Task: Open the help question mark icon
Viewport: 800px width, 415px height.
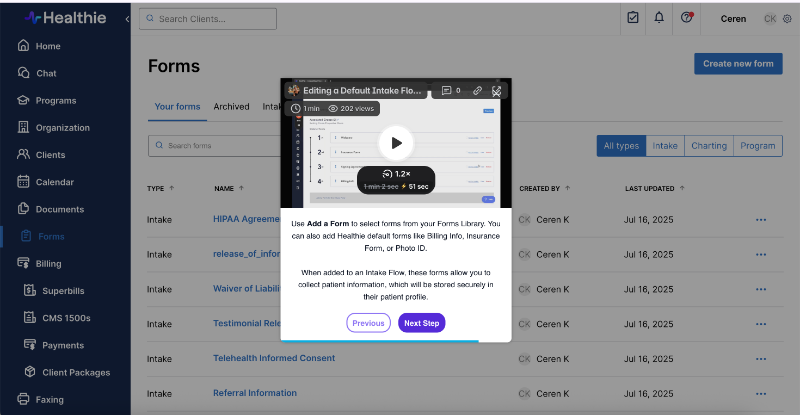Action: click(686, 18)
